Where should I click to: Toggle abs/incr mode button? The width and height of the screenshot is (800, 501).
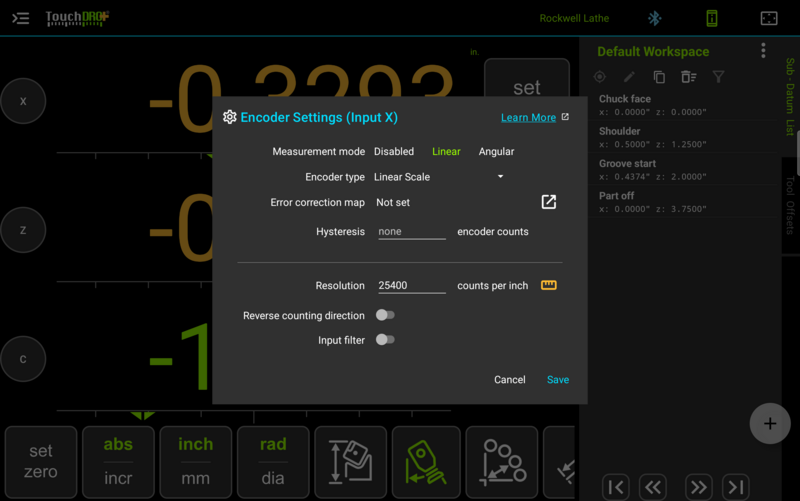pos(118,462)
